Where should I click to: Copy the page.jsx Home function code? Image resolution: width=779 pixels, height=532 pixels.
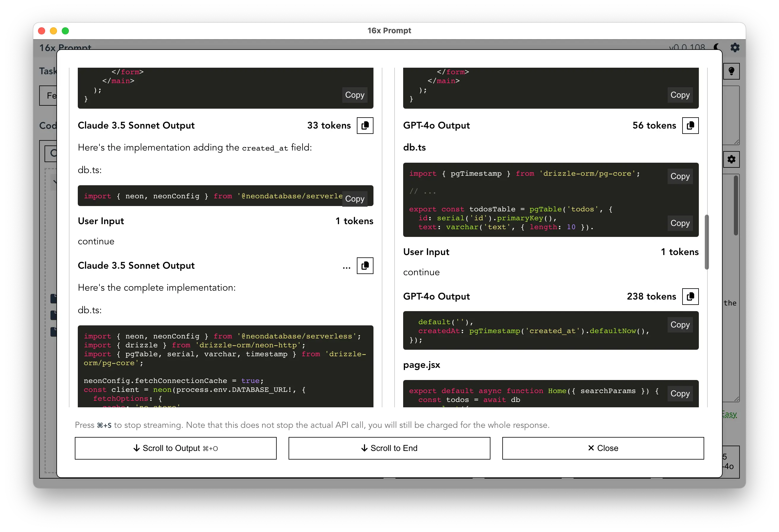(x=680, y=394)
